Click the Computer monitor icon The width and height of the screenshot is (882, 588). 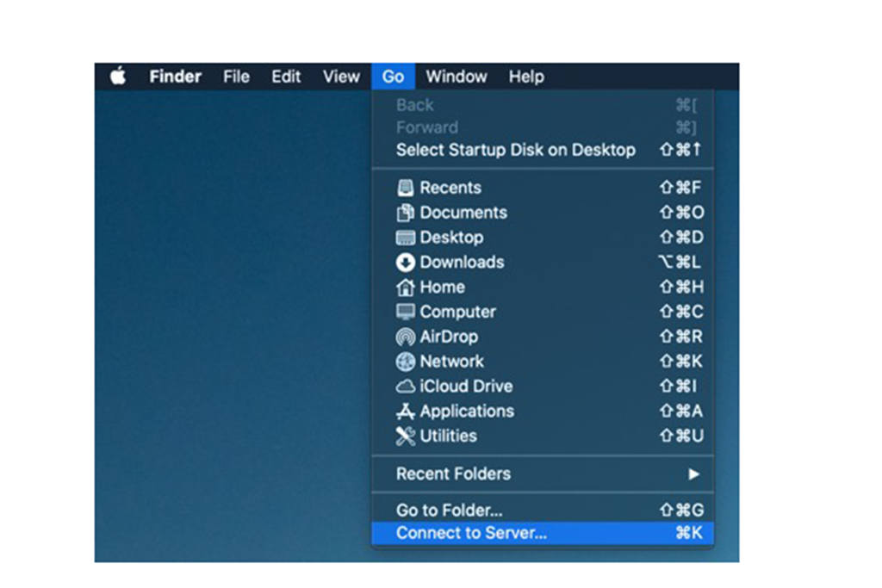pyautogui.click(x=405, y=312)
